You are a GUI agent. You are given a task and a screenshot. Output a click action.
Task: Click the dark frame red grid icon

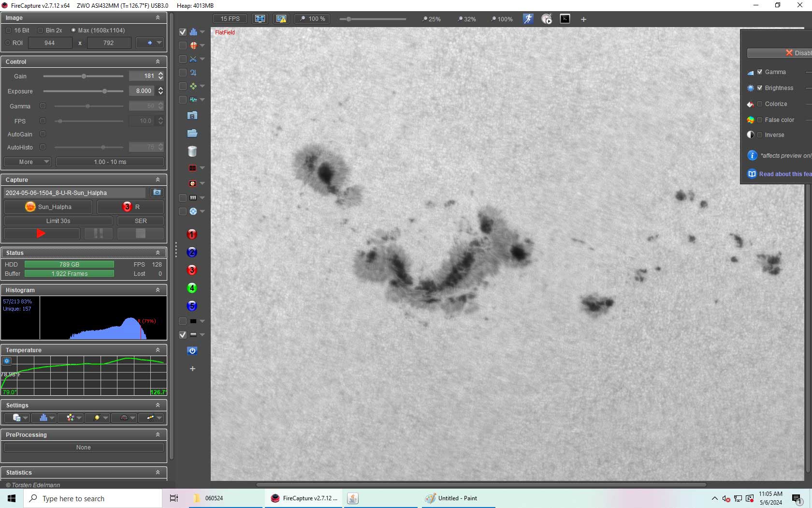click(192, 168)
